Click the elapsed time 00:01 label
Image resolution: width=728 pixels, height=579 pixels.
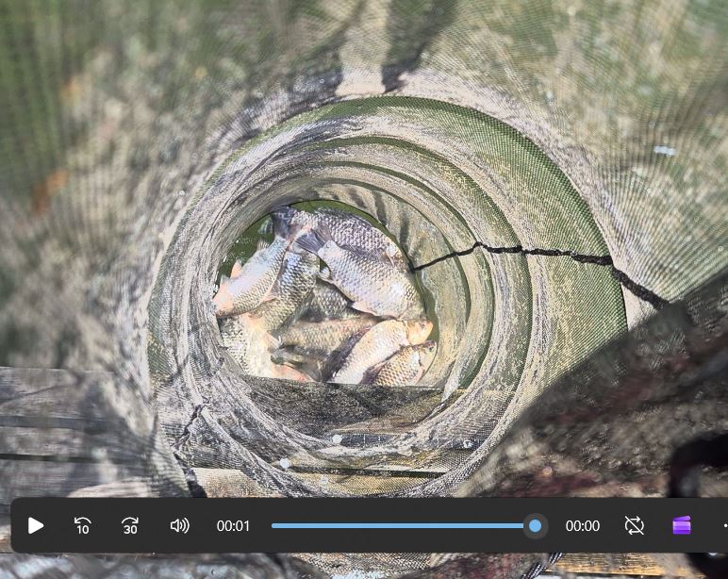click(233, 525)
